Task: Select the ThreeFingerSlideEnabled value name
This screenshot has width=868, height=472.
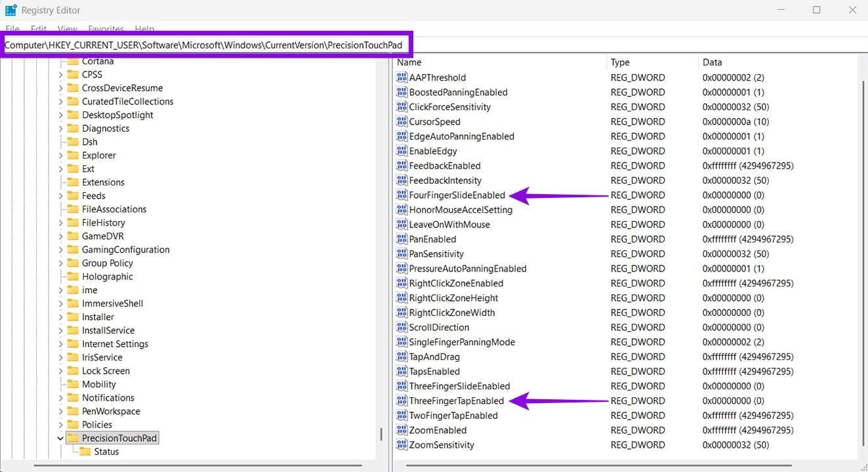Action: point(459,386)
